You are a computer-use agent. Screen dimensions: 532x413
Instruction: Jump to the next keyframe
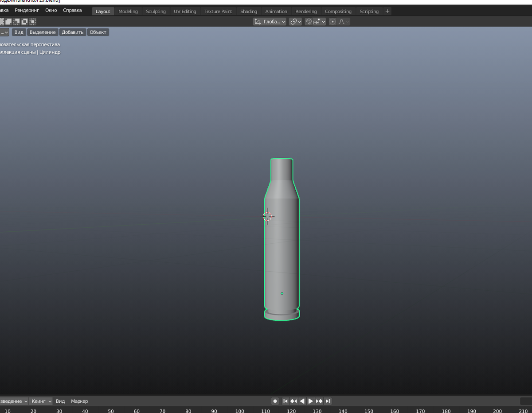tap(319, 401)
